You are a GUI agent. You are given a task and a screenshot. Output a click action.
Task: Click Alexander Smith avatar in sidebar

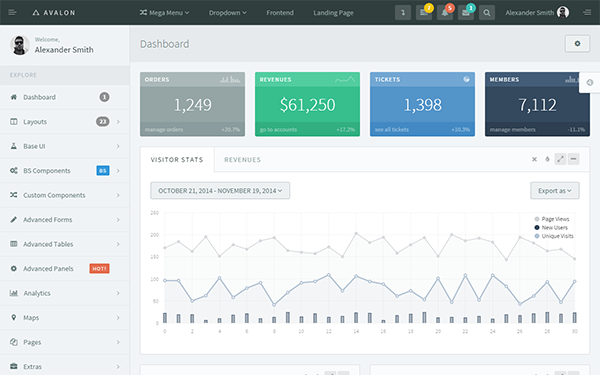[20, 45]
